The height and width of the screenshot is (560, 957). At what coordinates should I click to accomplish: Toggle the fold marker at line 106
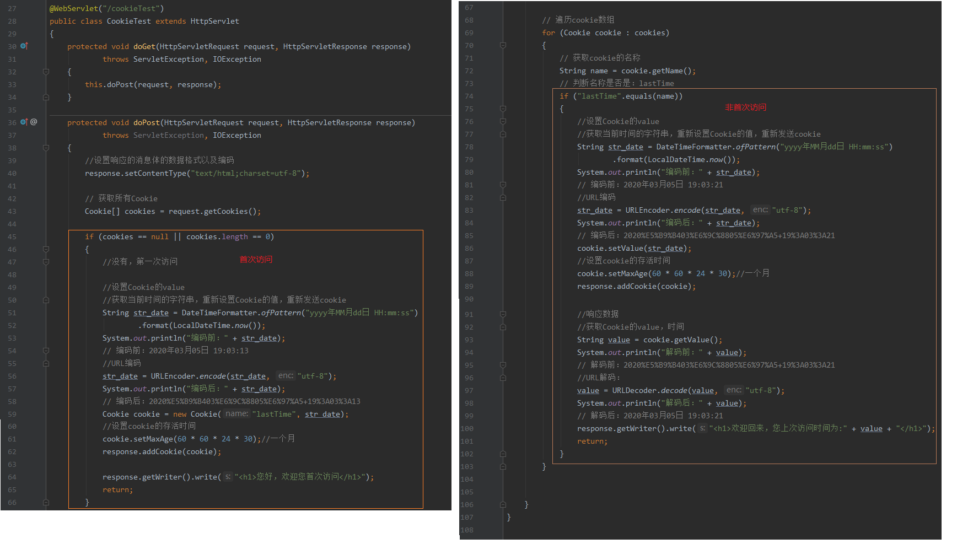pyautogui.click(x=503, y=504)
